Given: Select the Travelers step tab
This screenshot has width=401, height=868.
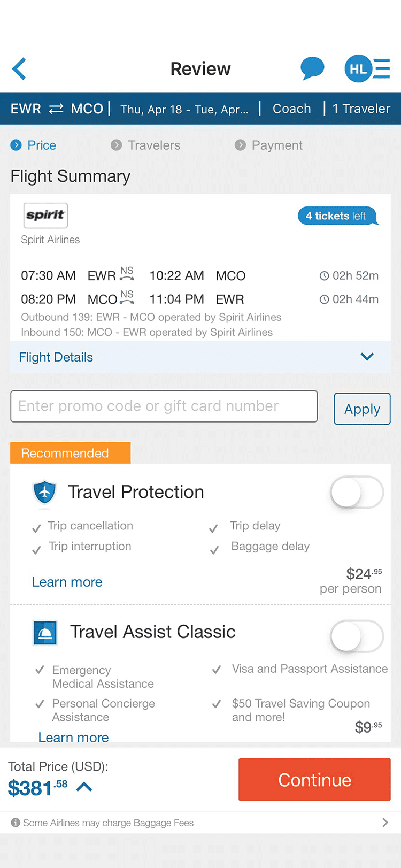Looking at the screenshot, I should coord(145,145).
